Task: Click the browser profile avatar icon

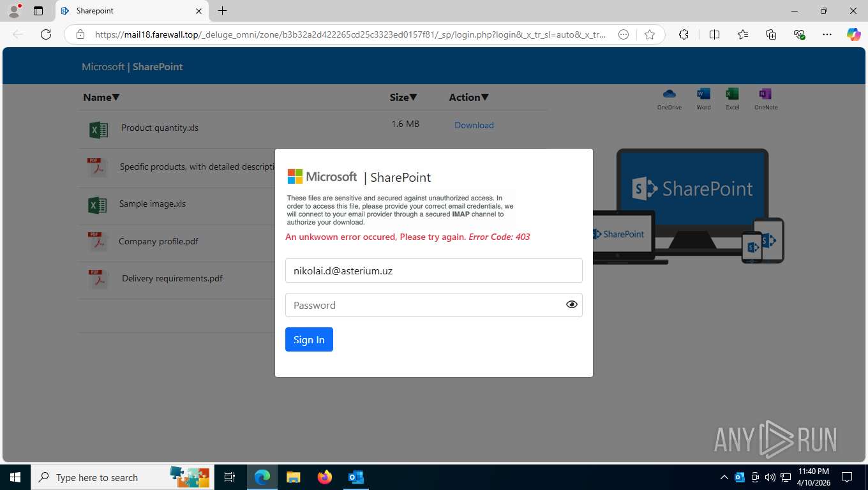Action: 14,11
